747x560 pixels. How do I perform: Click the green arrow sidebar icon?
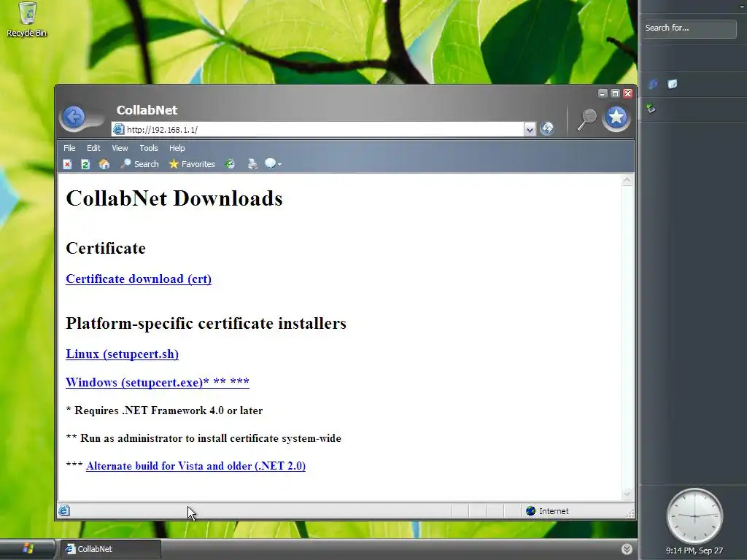point(651,109)
